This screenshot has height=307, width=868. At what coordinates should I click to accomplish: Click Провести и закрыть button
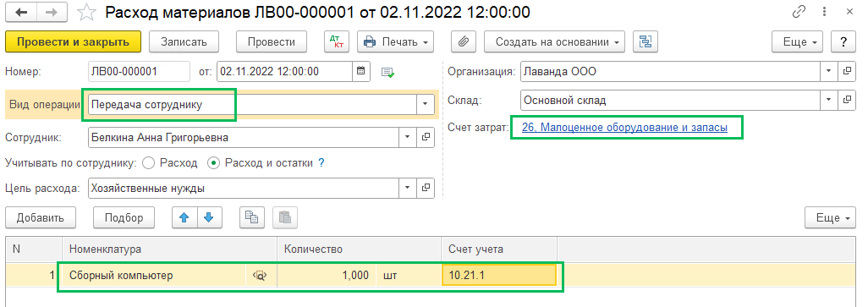[x=73, y=41]
